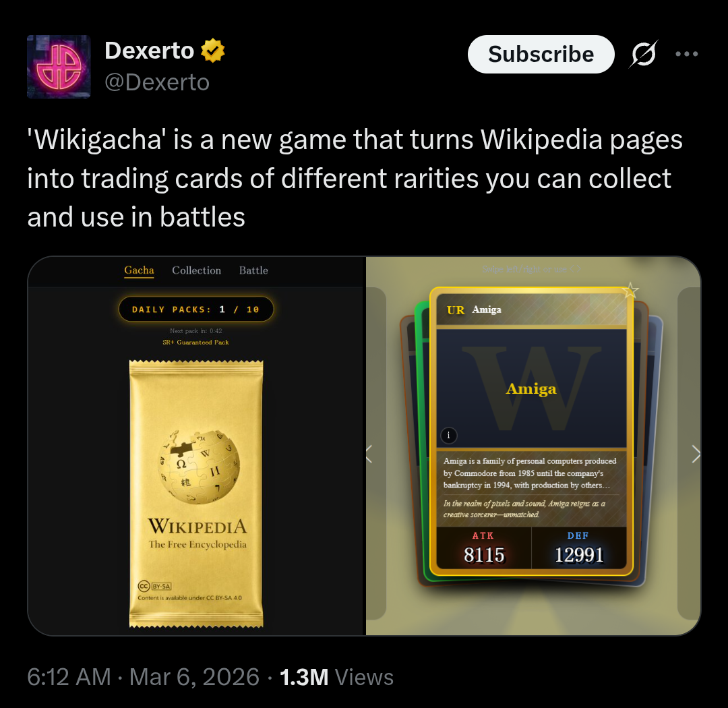This screenshot has height=708, width=728.
Task: Switch to the Battle tab
Action: [x=253, y=270]
